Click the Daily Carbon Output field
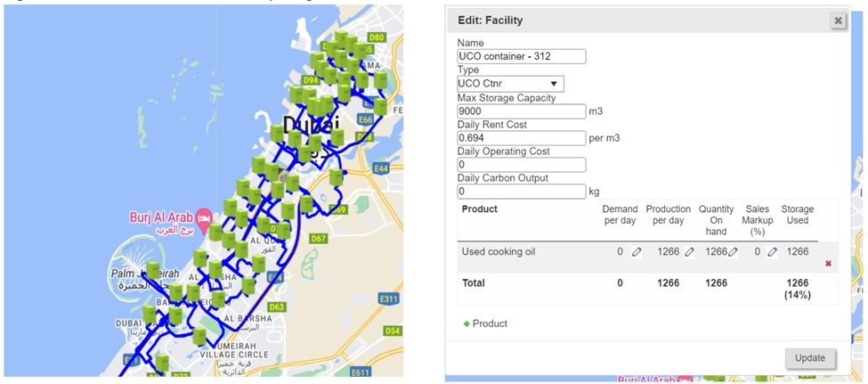 tap(522, 192)
